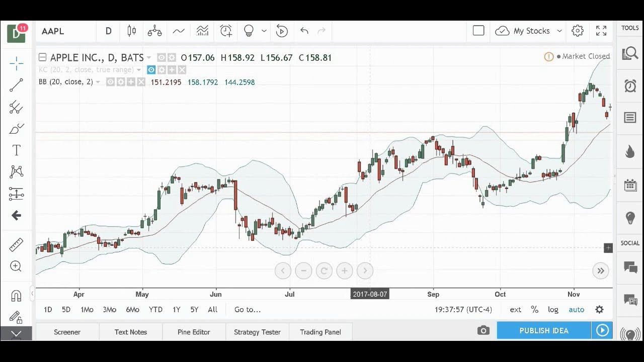Open the alerts alarm clock panel
The image size is (644, 362).
(630, 86)
